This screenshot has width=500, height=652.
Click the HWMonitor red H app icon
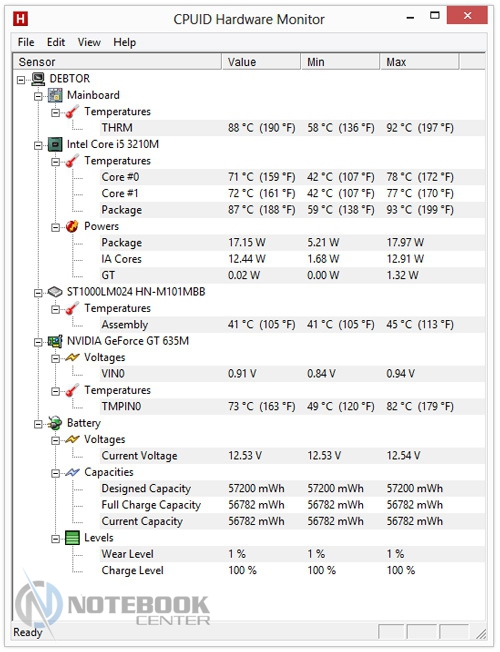tap(20, 19)
